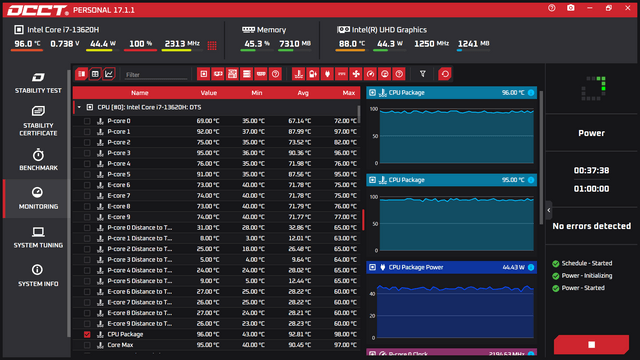
Task: Expand the CPU Package 96.00 °C graph panel
Action: click(x=372, y=93)
